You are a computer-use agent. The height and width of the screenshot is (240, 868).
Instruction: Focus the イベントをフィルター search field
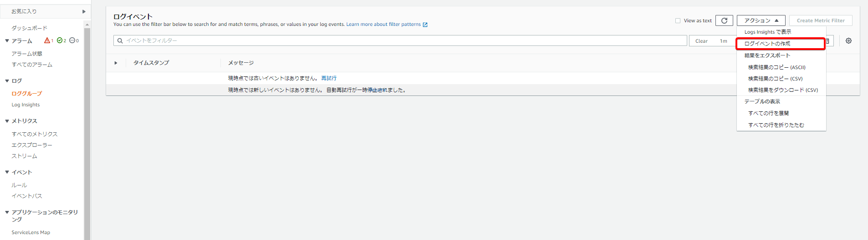click(400, 40)
